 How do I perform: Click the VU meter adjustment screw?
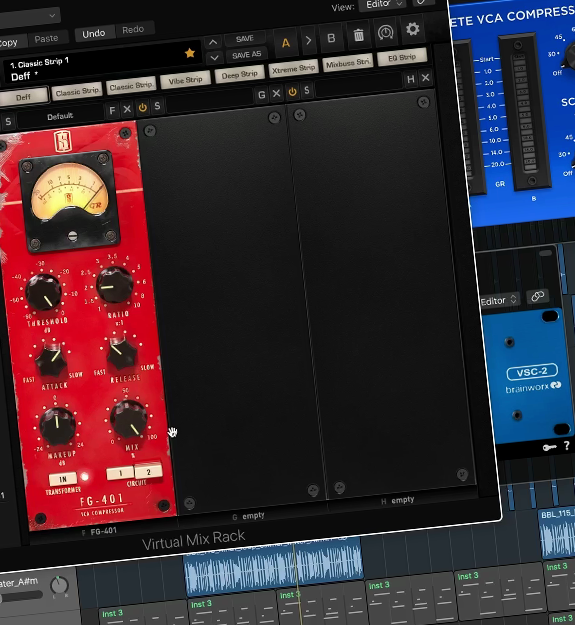72,236
